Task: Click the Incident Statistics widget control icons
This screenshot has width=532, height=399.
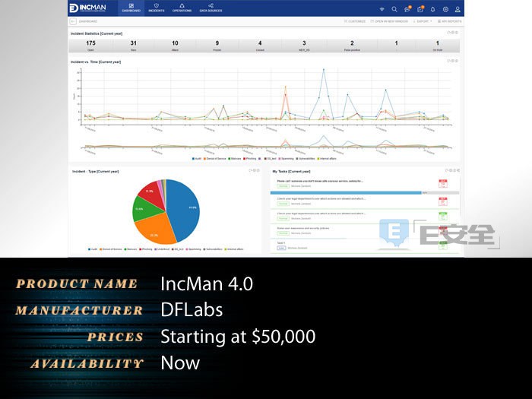Action: [453, 33]
